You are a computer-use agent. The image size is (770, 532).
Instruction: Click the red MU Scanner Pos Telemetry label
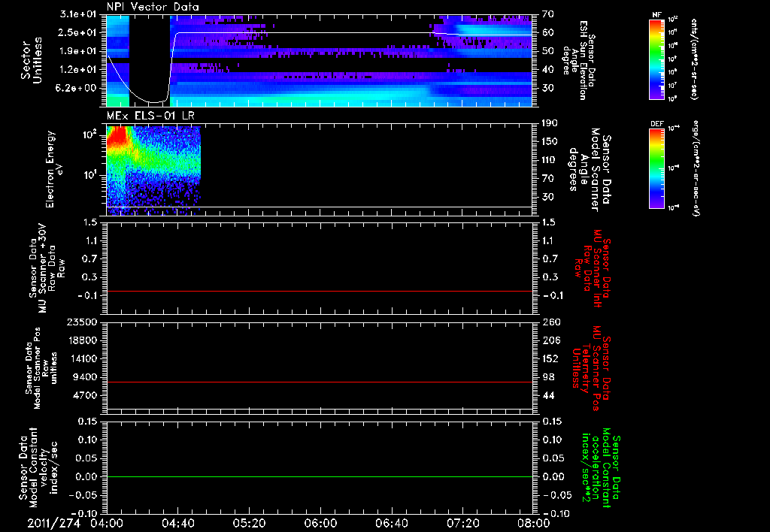point(592,368)
